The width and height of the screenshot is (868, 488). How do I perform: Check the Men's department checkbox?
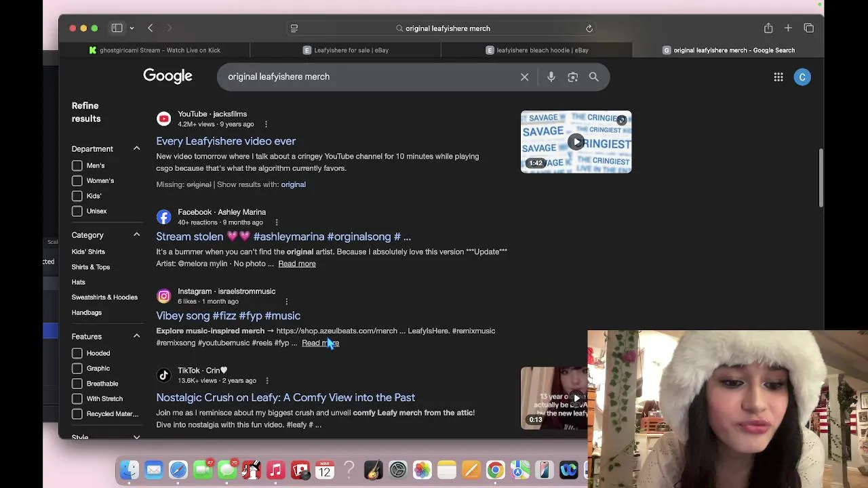point(77,165)
